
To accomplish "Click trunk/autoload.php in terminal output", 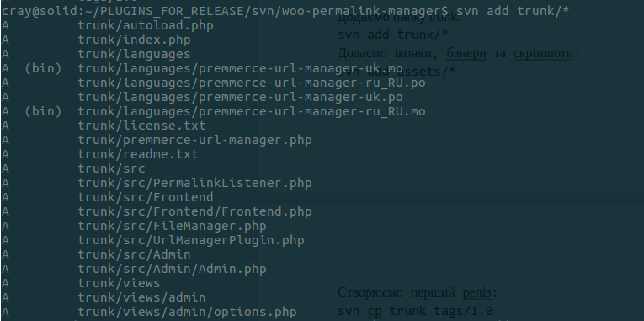I will [x=146, y=25].
